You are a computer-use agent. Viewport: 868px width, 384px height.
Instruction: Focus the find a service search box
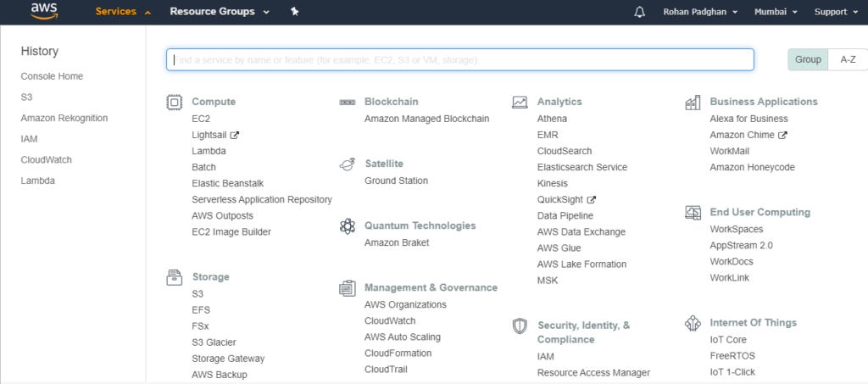(x=460, y=59)
